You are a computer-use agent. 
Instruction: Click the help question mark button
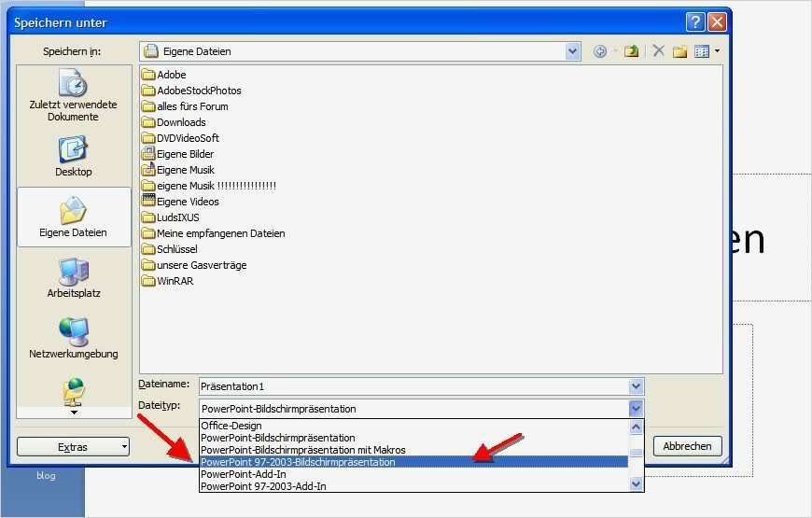[x=695, y=22]
